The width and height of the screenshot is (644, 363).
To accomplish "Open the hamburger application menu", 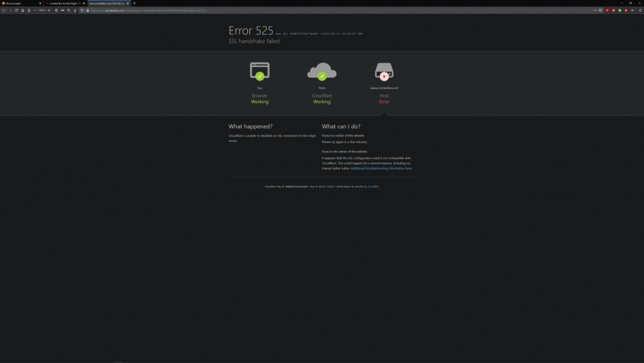I will (640, 10).
